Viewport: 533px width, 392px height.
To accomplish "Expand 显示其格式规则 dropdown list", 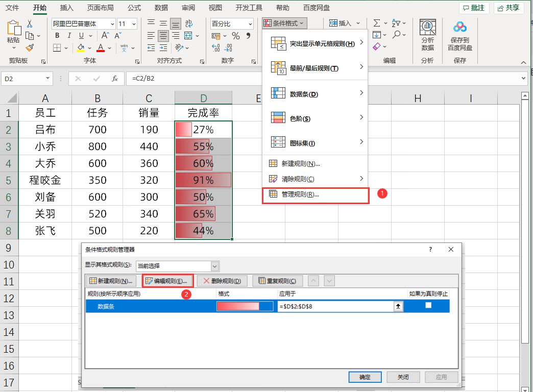I will click(x=215, y=266).
